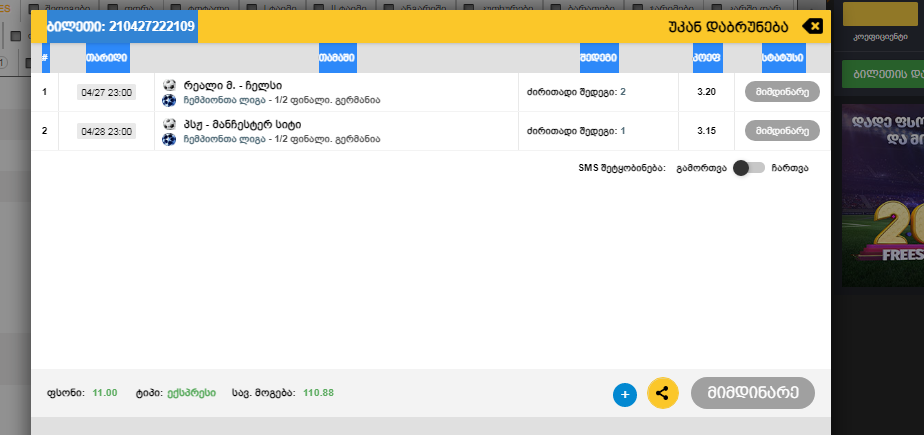Click the მიმდინარე status pill in row 2
924x435 pixels.
[x=783, y=131]
